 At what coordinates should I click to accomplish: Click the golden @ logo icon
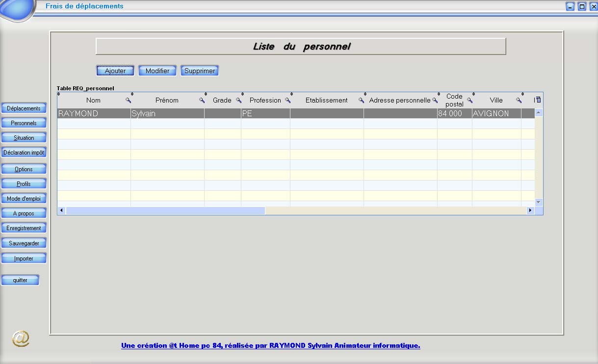pos(21,338)
